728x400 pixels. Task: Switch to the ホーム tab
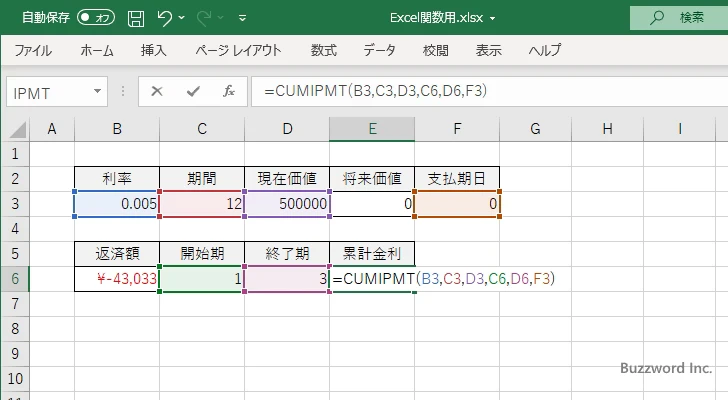pos(97,50)
